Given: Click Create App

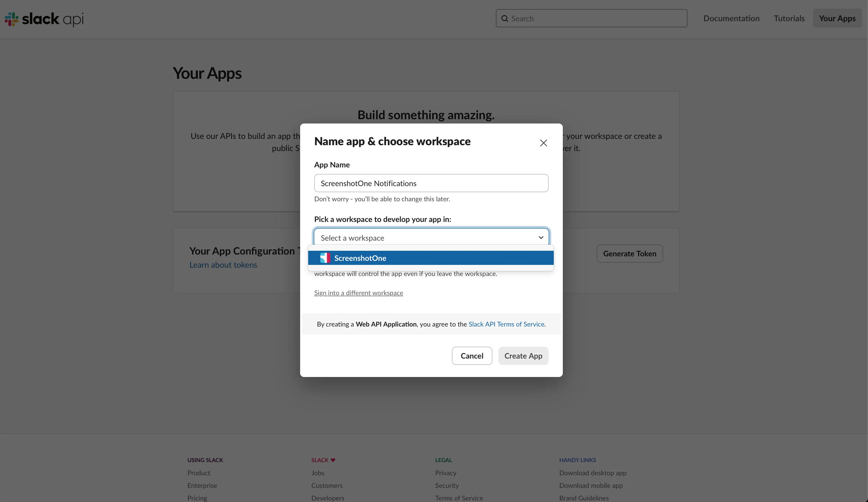Looking at the screenshot, I should click(x=523, y=356).
